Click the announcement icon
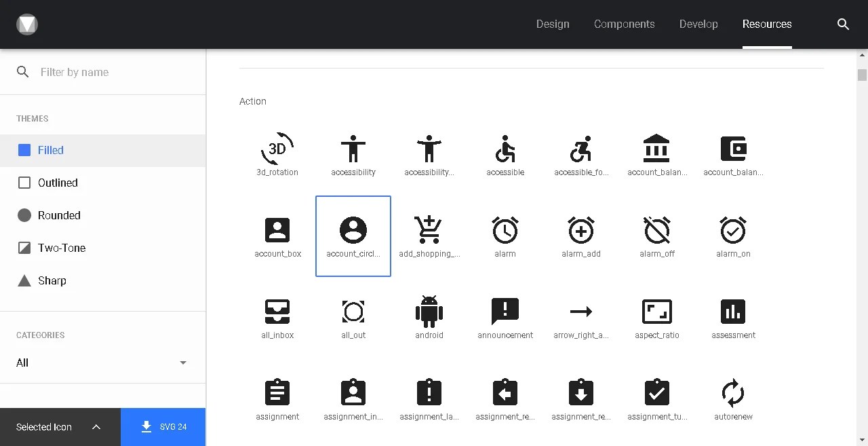Viewport: 868px width, 446px height. pos(505,312)
